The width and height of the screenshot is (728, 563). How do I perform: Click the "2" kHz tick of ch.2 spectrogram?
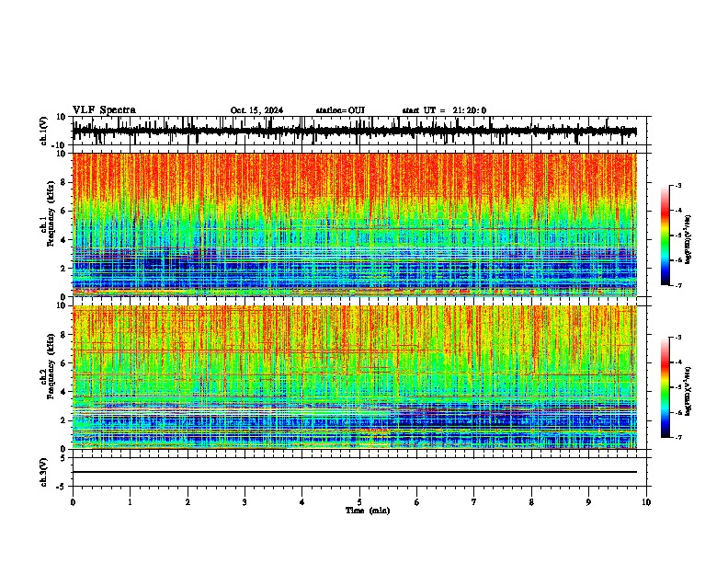pyautogui.click(x=63, y=420)
